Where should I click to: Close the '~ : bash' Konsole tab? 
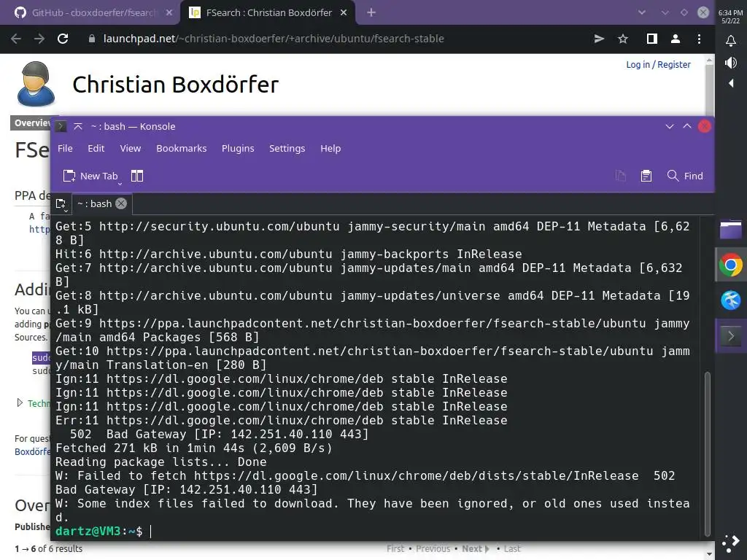pos(121,203)
